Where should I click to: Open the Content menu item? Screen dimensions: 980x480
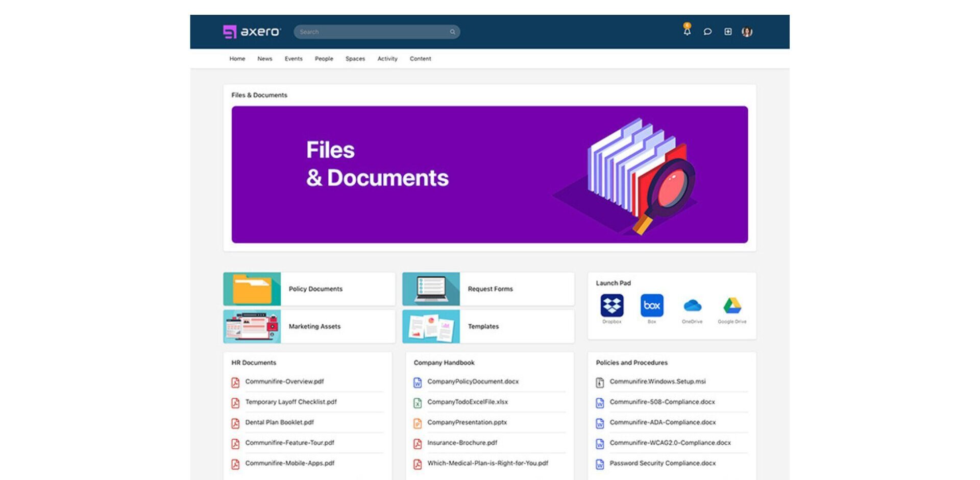point(420,59)
